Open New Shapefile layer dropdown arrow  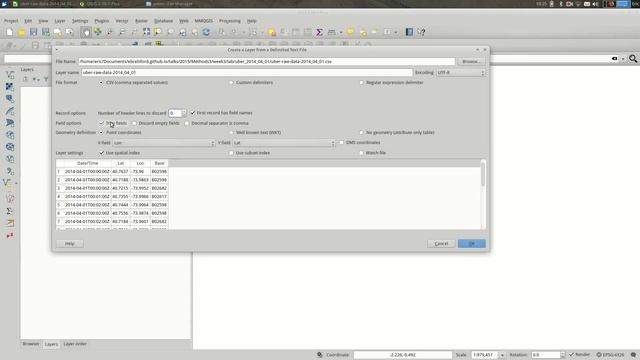click(x=16, y=183)
